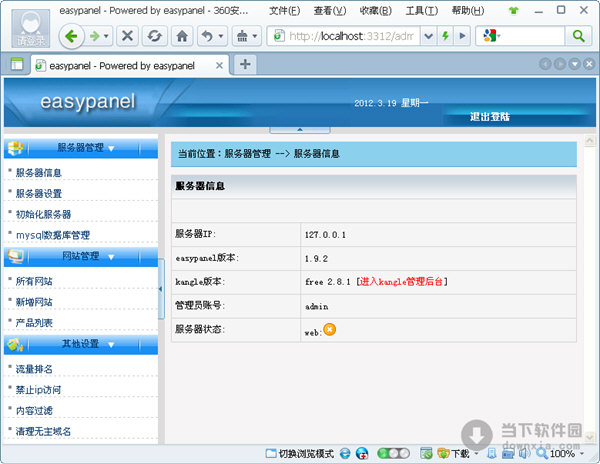Viewport: 600px width, 464px height.
Task: Open the 工具(T) menu
Action: tap(422, 11)
